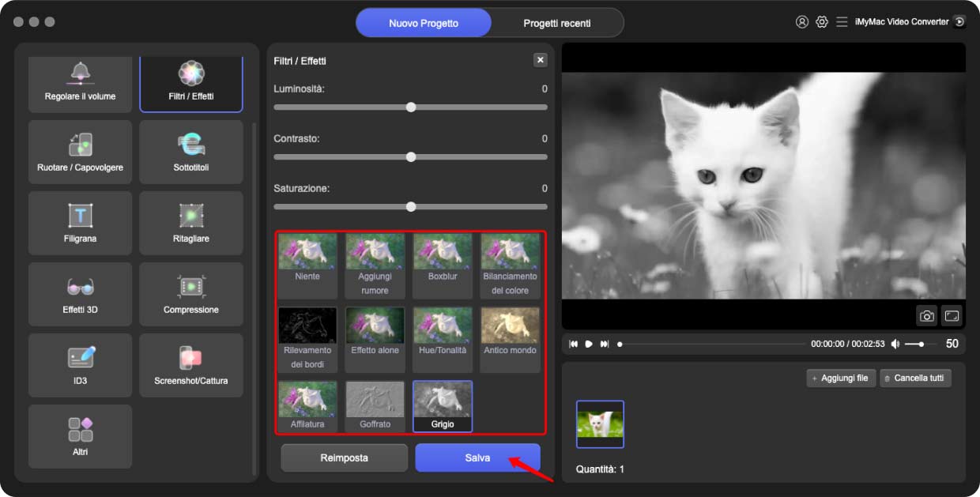Click the iMyMac Video Converter logo icon
The height and width of the screenshot is (497, 980).
point(959,22)
